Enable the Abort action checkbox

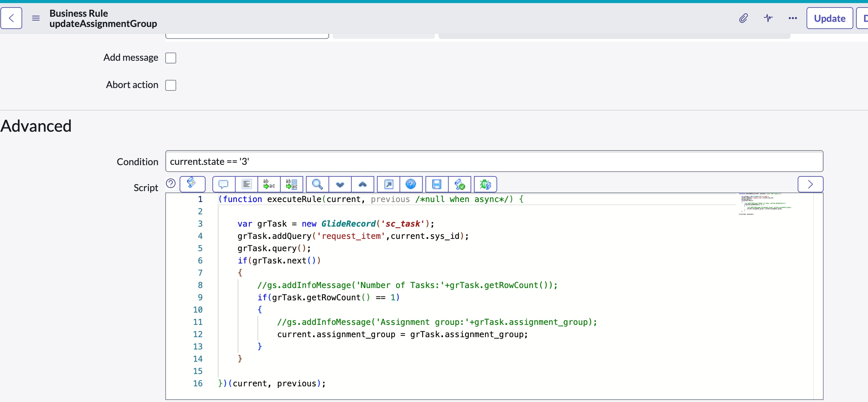[171, 85]
